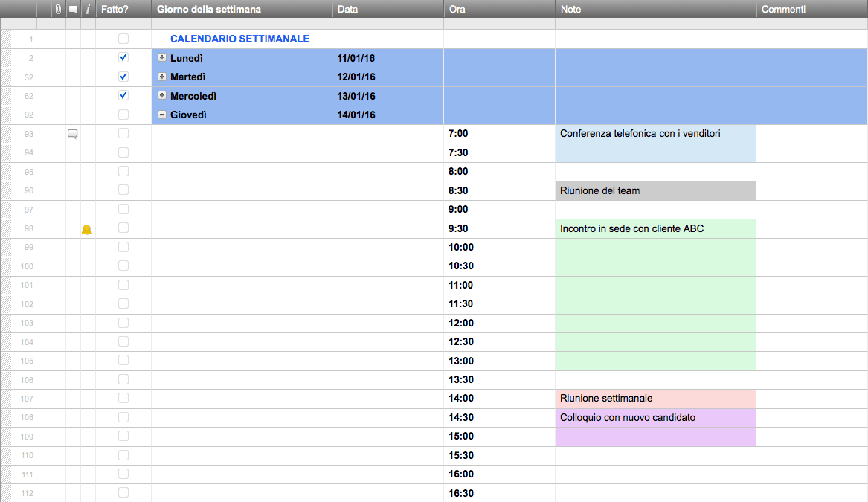Select the Colloquio con nuovo candidato note
The height and width of the screenshot is (502, 868).
click(655, 417)
